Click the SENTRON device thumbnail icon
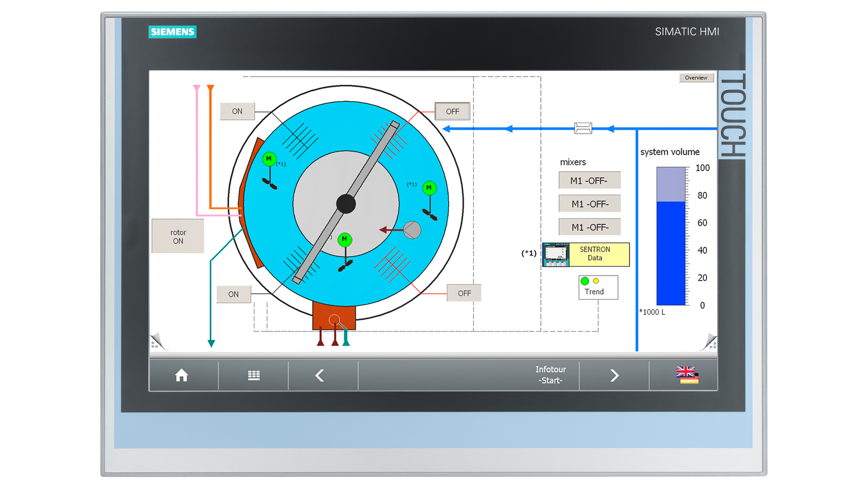This screenshot has height=488, width=868. [x=555, y=255]
